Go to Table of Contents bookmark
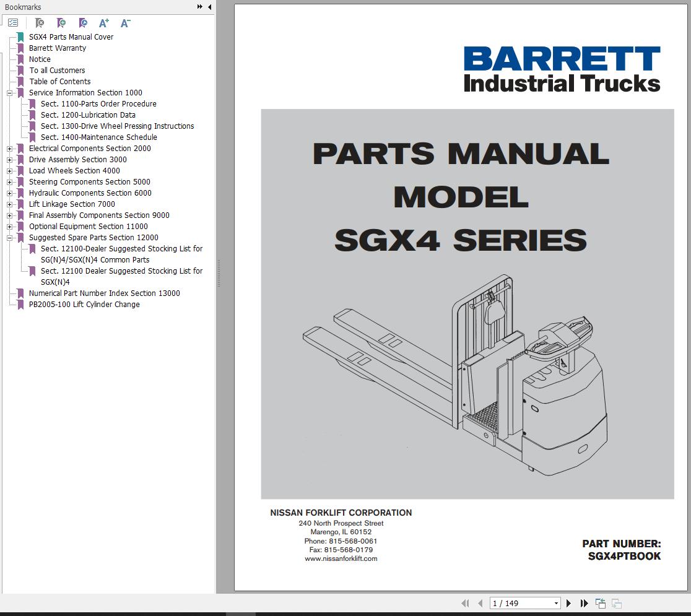This screenshot has height=616, width=691. [59, 82]
